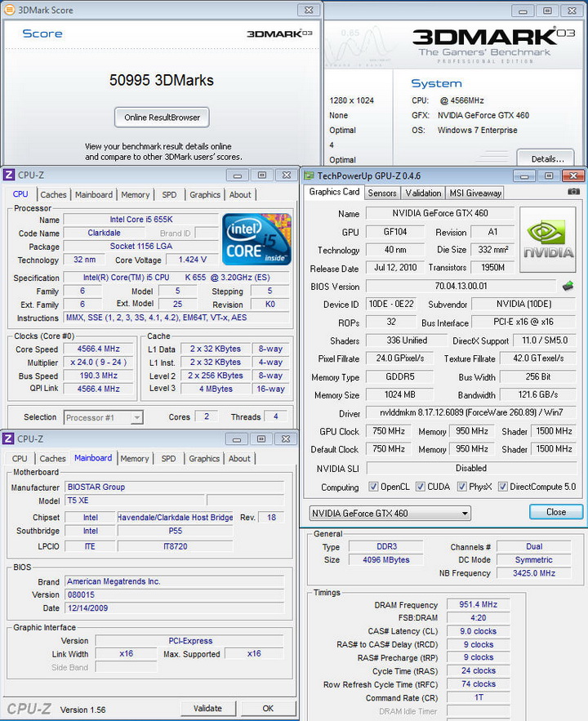
Task: Click the 3DMark Score window title icon
Action: (9, 10)
